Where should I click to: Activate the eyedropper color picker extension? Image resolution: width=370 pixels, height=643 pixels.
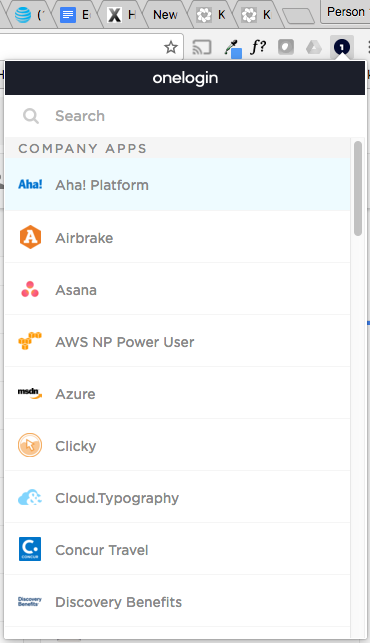pyautogui.click(x=233, y=48)
